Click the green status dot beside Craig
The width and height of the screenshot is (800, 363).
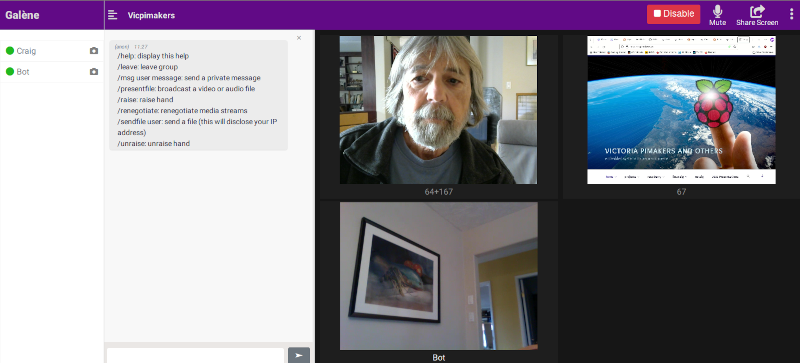10,51
